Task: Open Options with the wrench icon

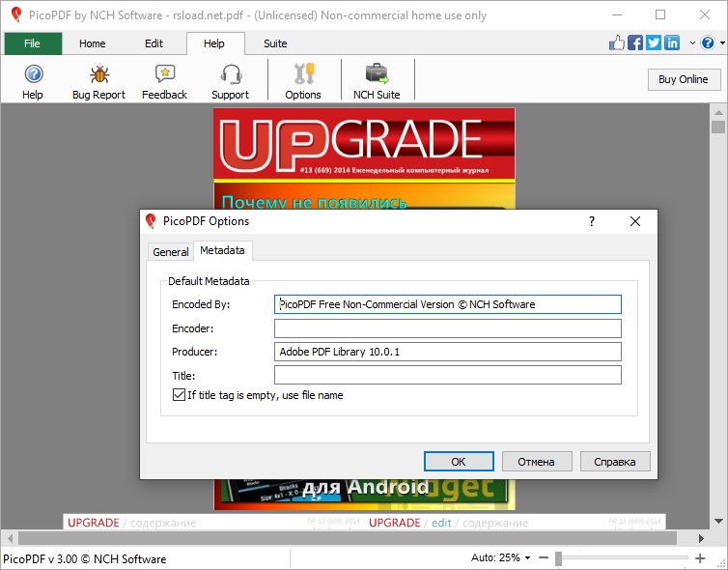Action: pyautogui.click(x=303, y=82)
